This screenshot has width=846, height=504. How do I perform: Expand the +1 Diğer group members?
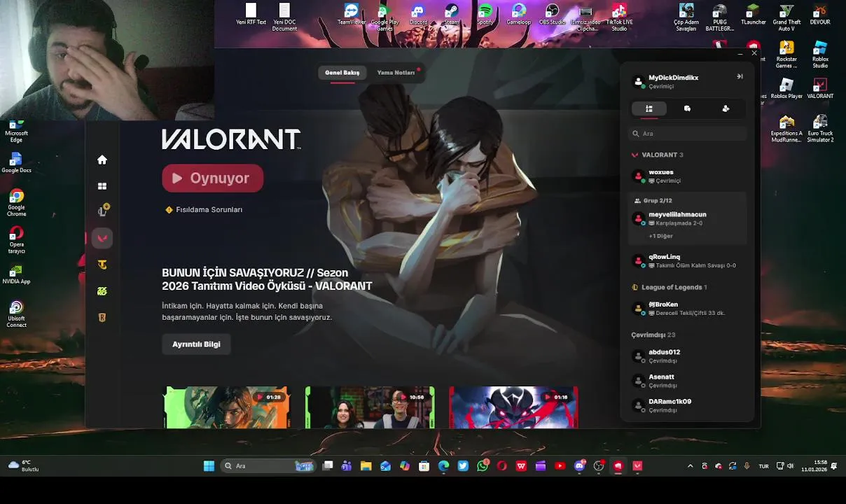660,236
